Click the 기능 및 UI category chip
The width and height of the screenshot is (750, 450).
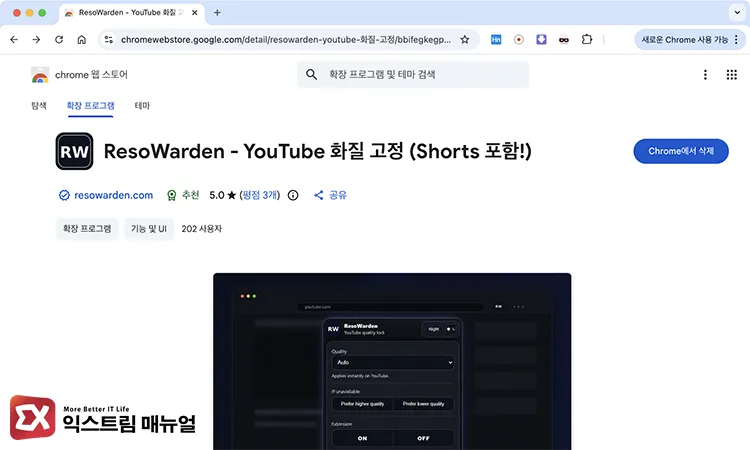tap(149, 229)
